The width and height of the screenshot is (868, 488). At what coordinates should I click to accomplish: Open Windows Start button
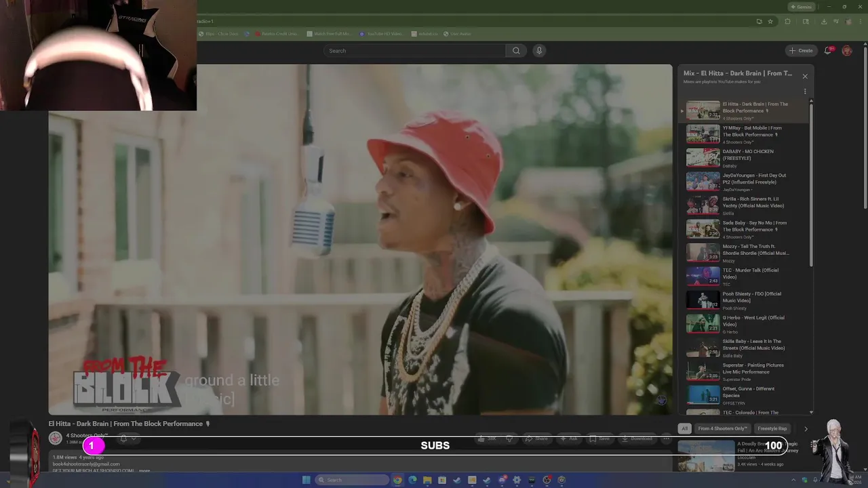307,480
